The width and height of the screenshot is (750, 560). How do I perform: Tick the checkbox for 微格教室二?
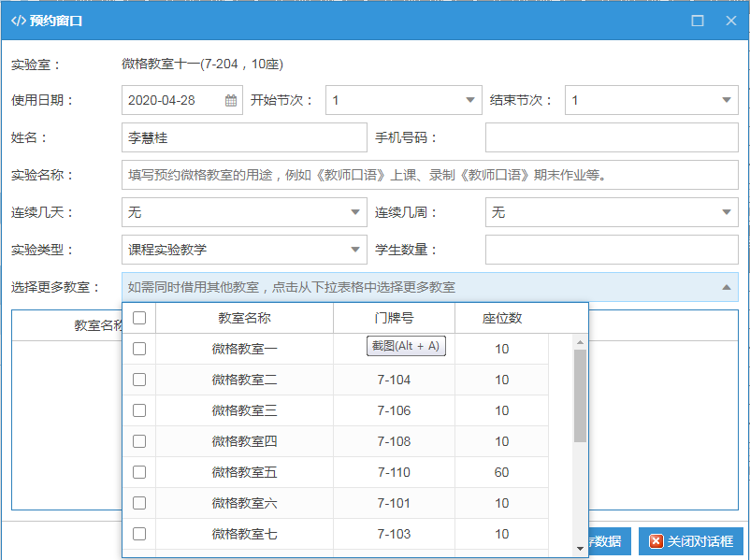pos(139,380)
